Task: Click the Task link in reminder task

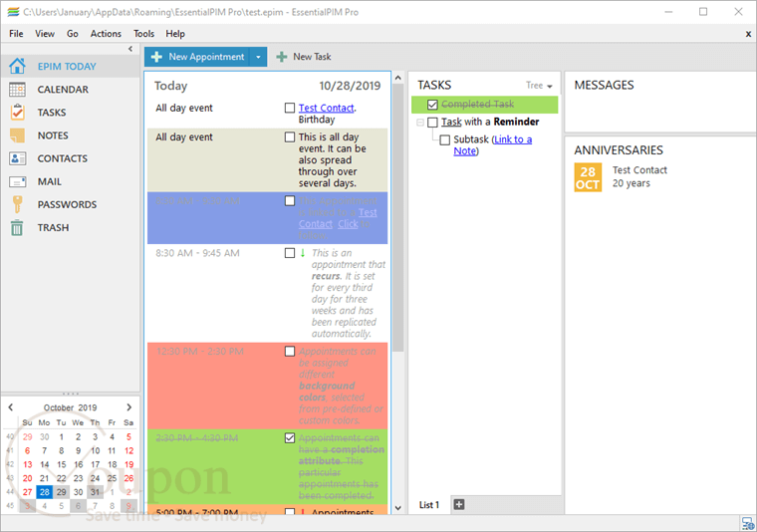Action: pos(451,123)
